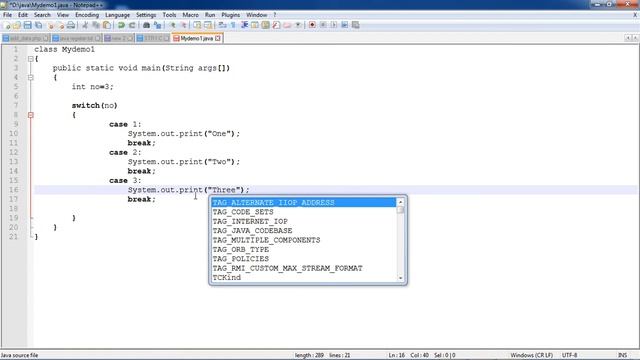Select TAG_RMI_CUSTOM_MAX_STREAM_FORMAT suggestion
The image size is (640, 360).
[x=304, y=268]
